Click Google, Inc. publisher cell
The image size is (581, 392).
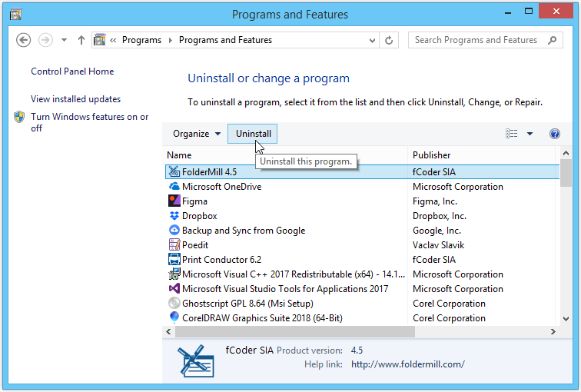point(437,231)
